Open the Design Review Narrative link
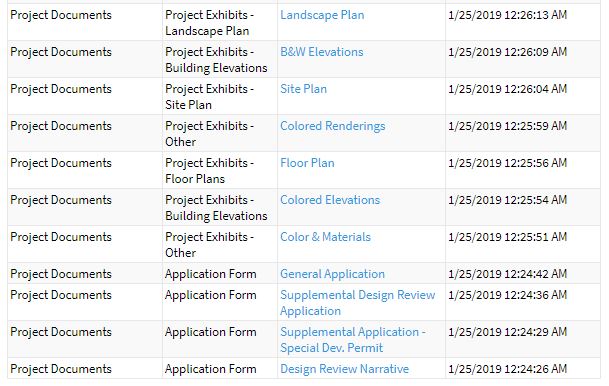 pyautogui.click(x=345, y=369)
